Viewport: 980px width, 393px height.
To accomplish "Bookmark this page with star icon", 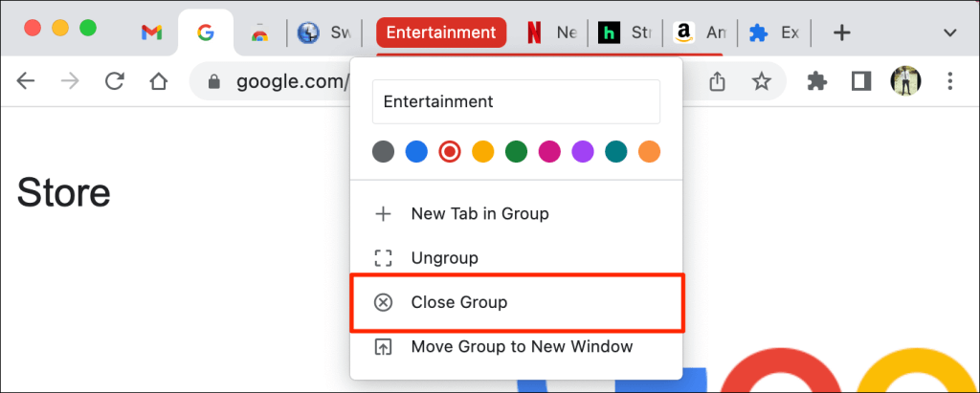I will click(x=762, y=82).
